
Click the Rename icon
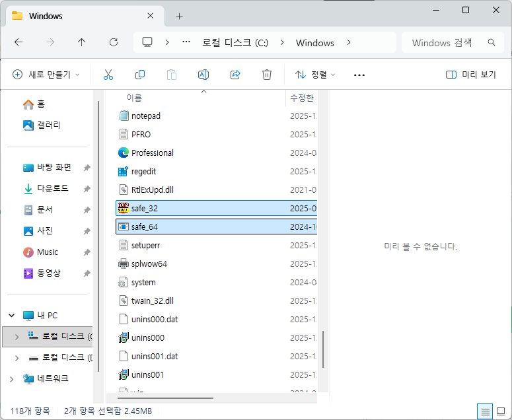point(203,75)
